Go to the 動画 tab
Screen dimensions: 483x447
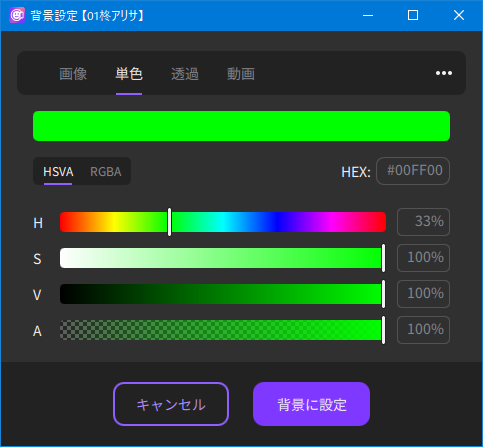coord(241,74)
